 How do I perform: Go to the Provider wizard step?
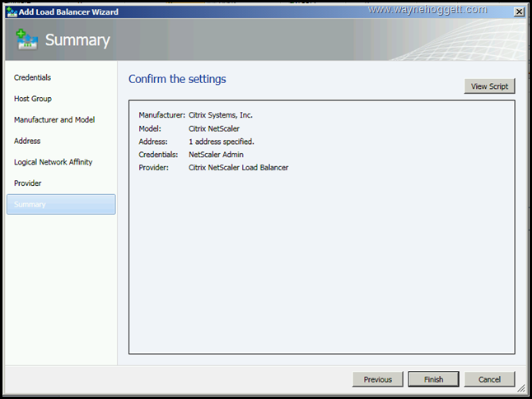click(x=27, y=183)
